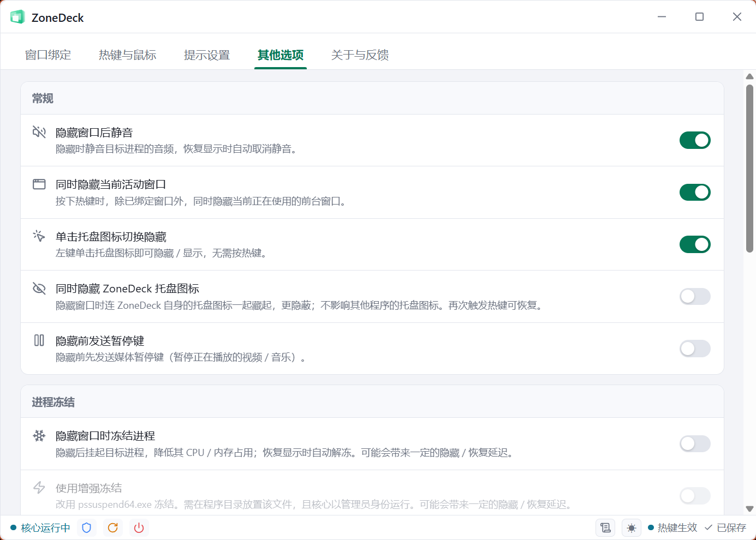
Task: Click the red power icon in status bar
Action: [139, 527]
